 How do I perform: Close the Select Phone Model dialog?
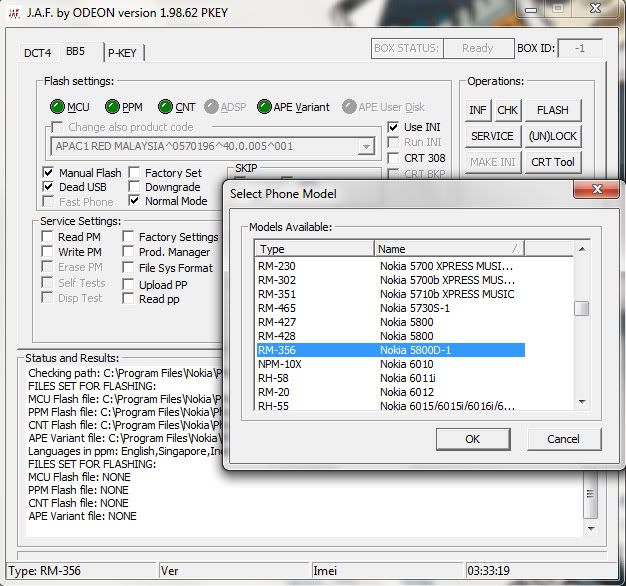tap(597, 189)
